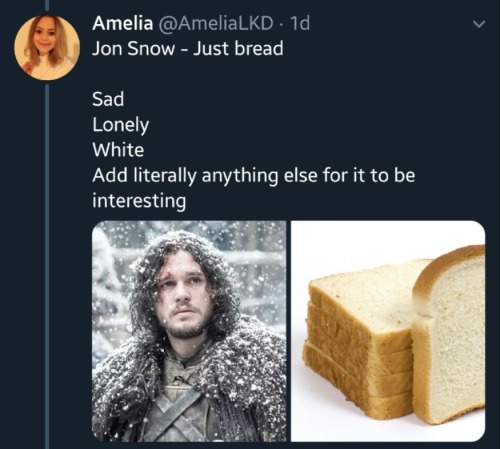Open the display name Amelia
Viewport: 500px width, 449px height.
coord(123,23)
